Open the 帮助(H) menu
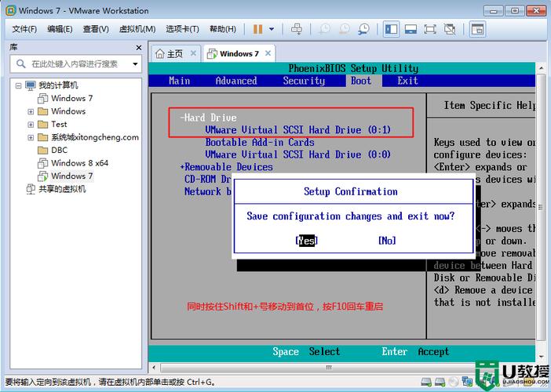551x392 pixels. tap(223, 29)
